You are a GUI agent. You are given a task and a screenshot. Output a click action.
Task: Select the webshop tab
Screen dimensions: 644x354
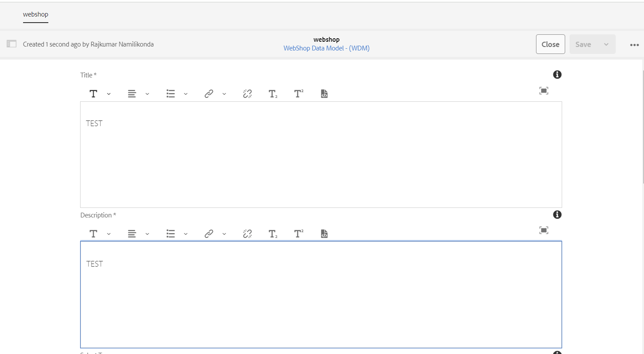[x=36, y=14]
